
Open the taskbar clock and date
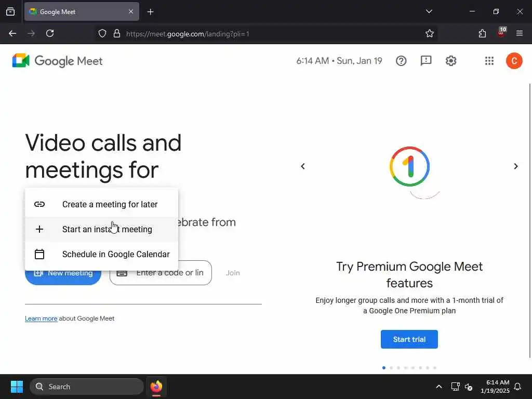(495, 387)
